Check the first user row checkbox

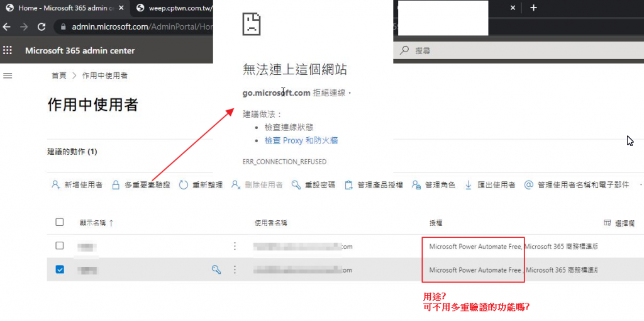click(x=60, y=245)
